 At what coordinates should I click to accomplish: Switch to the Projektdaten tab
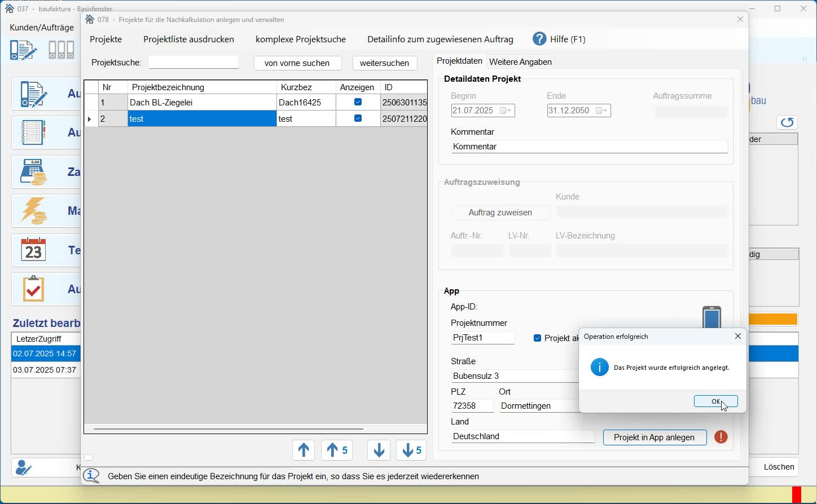point(460,61)
